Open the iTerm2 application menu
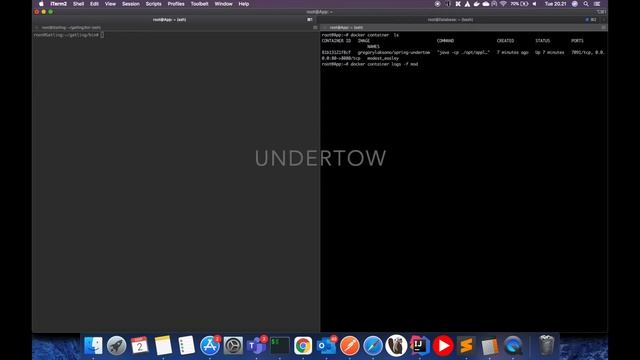This screenshot has width=640, height=360. click(x=59, y=4)
